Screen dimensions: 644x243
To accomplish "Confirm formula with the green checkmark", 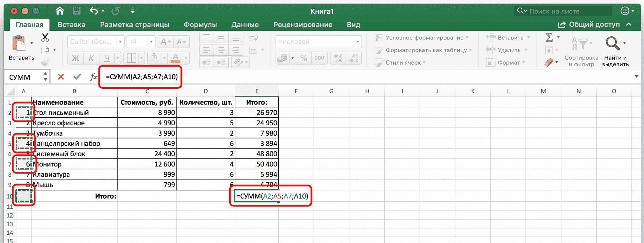I will (77, 77).
